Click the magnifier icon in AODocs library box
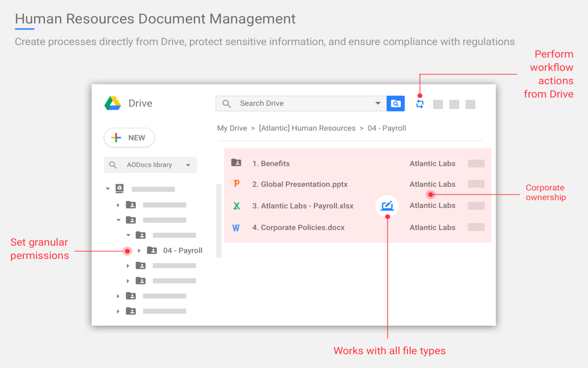The height and width of the screenshot is (368, 588). pyautogui.click(x=113, y=165)
